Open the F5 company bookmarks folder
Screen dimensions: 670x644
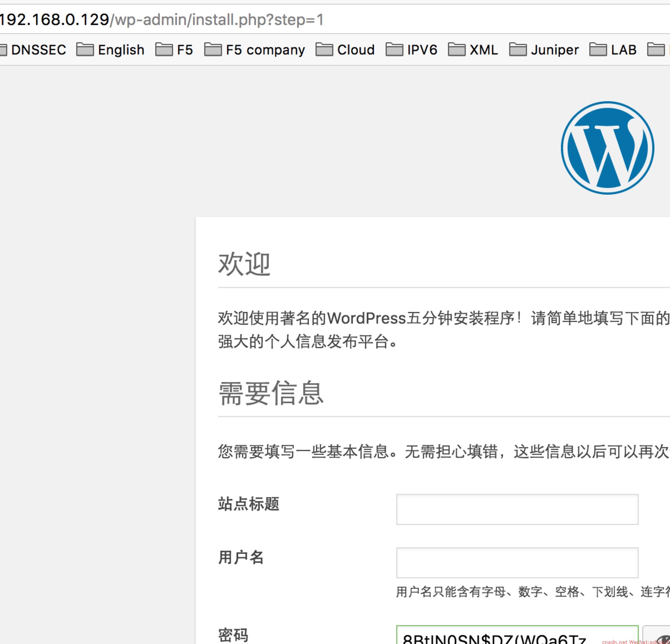coord(255,50)
